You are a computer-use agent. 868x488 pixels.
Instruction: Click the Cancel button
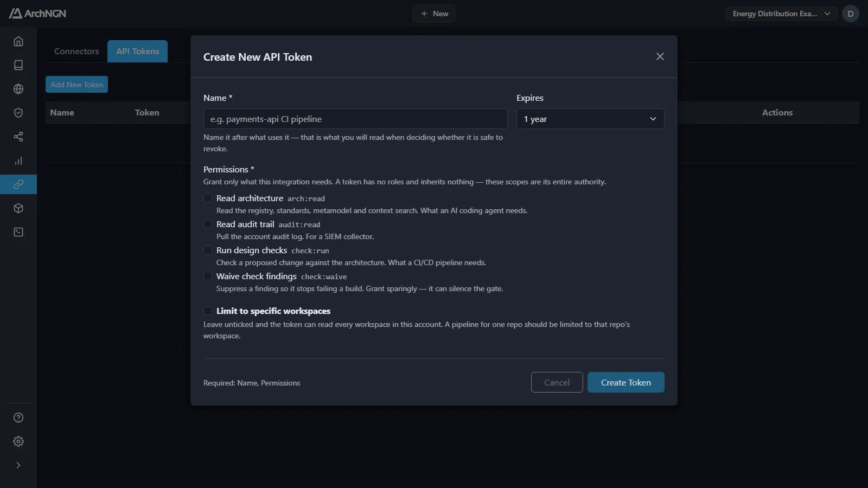[557, 382]
